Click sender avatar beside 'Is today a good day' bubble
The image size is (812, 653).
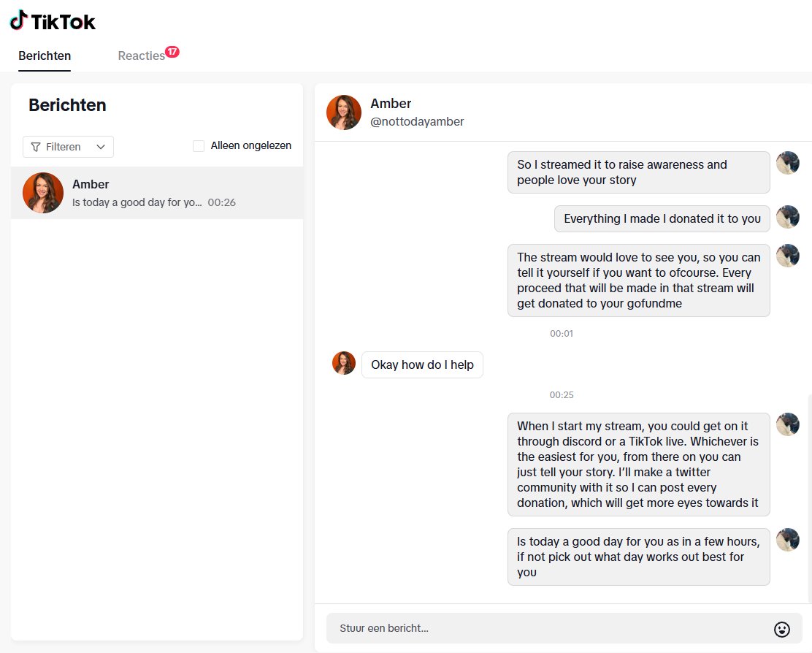788,540
